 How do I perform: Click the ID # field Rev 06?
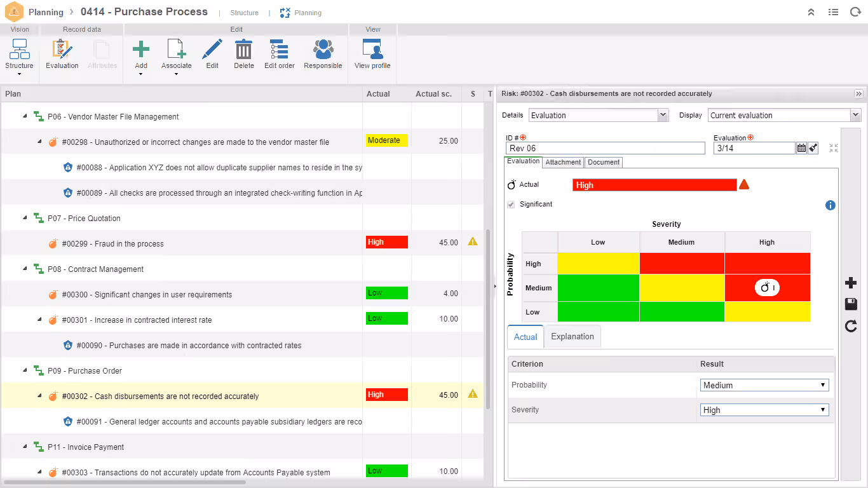606,148
